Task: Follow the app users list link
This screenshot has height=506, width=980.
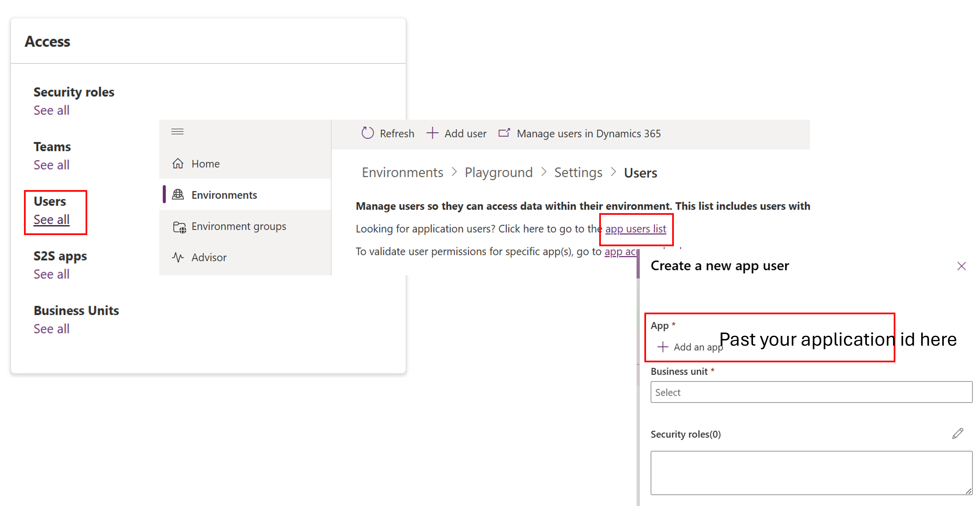Action: 636,228
